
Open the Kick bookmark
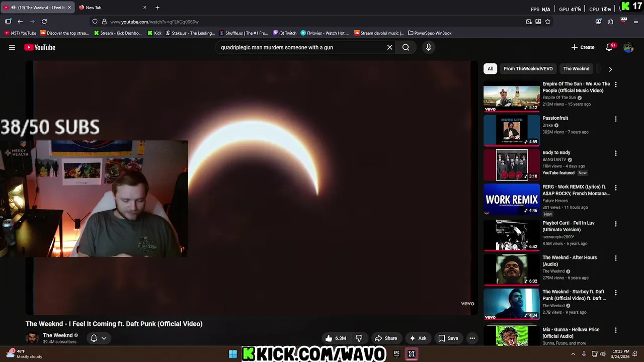[x=155, y=33]
